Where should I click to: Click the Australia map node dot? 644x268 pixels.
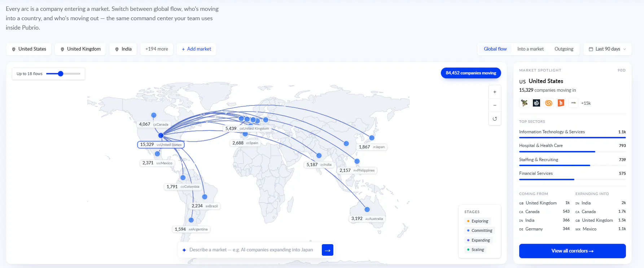coord(367,209)
